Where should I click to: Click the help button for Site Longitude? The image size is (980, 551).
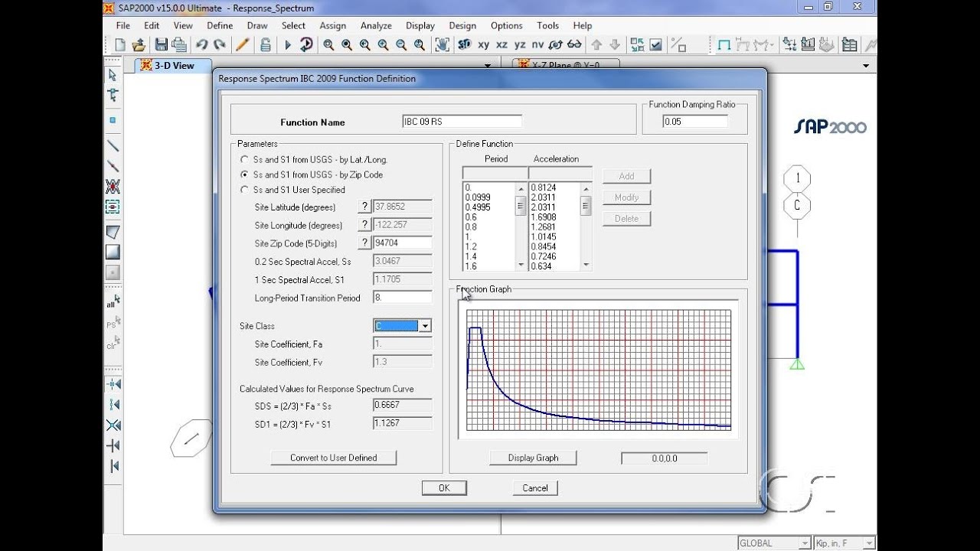(365, 225)
